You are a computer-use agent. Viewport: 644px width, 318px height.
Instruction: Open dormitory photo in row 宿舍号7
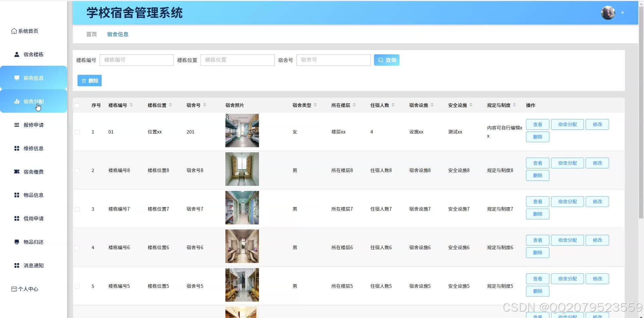[x=242, y=208]
